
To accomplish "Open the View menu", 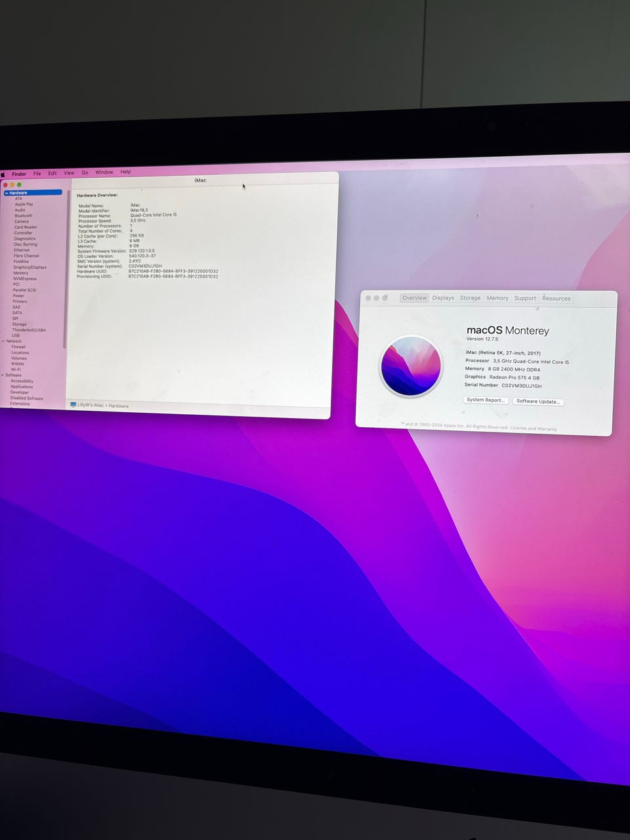I will [x=69, y=173].
